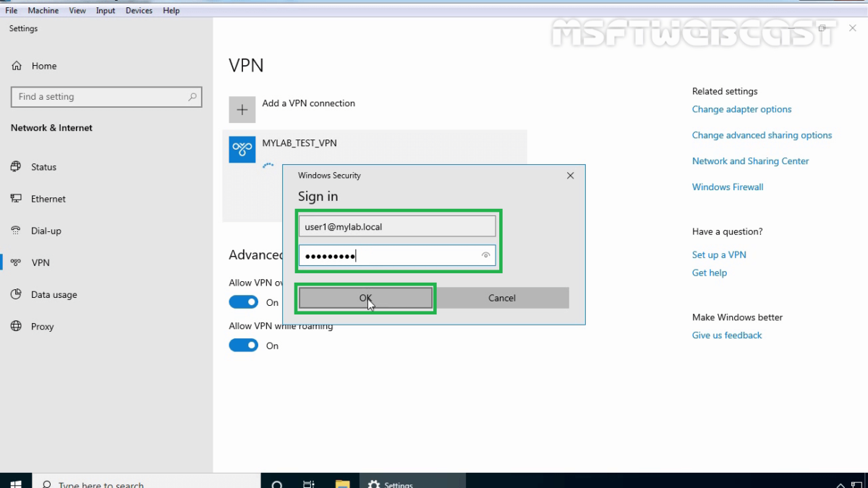
Task: Click the Windows Start button
Action: 16,483
